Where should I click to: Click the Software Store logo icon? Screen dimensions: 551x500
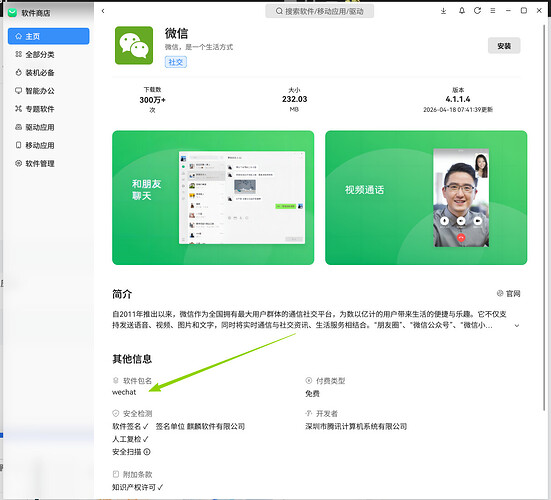click(x=13, y=13)
